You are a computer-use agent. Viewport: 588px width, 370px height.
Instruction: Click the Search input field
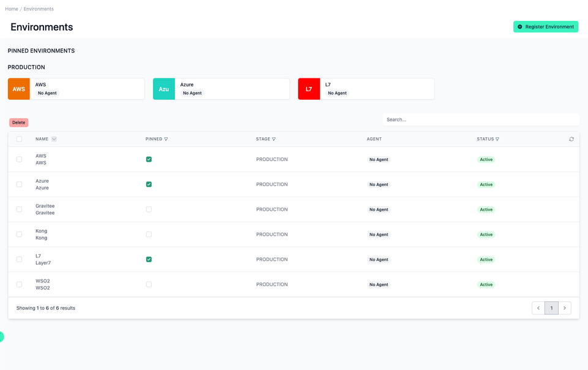[x=481, y=119]
